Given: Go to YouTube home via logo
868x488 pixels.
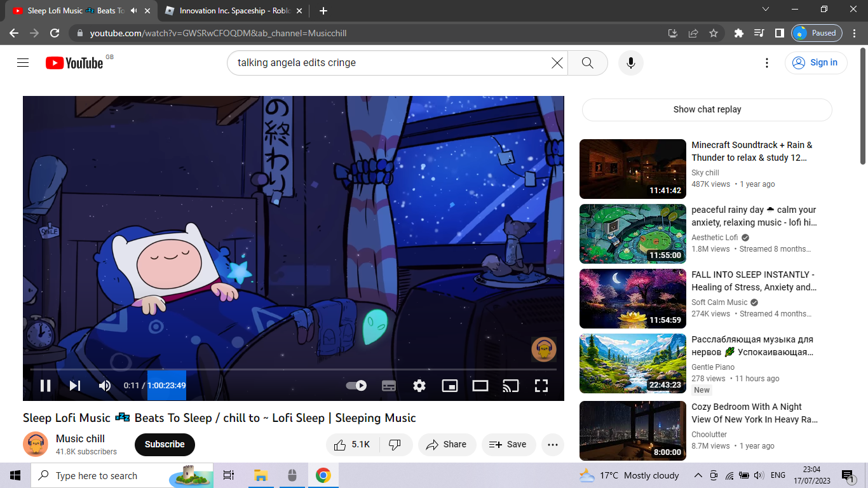Looking at the screenshot, I should (x=74, y=62).
